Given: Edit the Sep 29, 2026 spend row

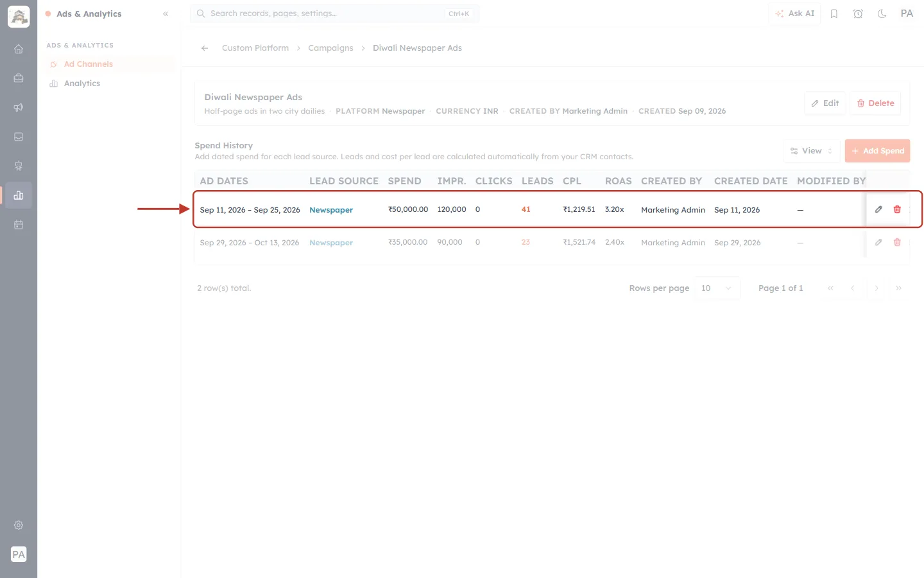Looking at the screenshot, I should click(878, 242).
